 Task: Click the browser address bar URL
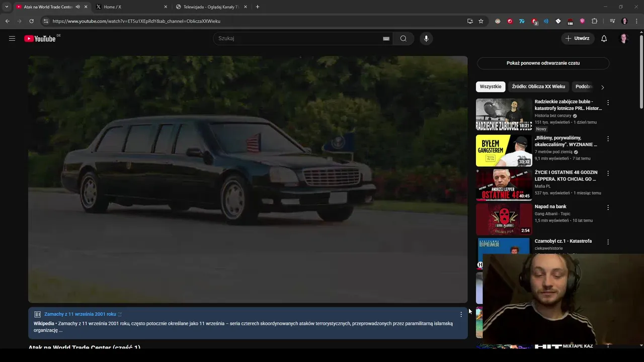pyautogui.click(x=136, y=21)
